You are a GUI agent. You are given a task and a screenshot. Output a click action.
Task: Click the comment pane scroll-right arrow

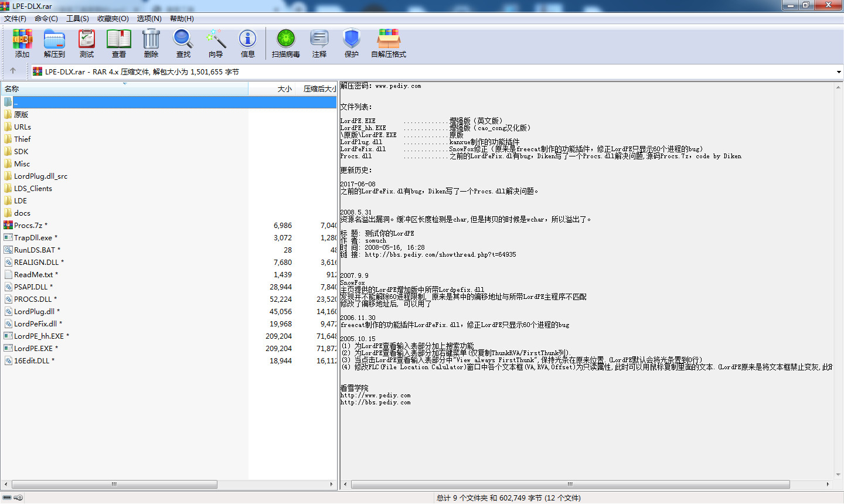(x=828, y=485)
